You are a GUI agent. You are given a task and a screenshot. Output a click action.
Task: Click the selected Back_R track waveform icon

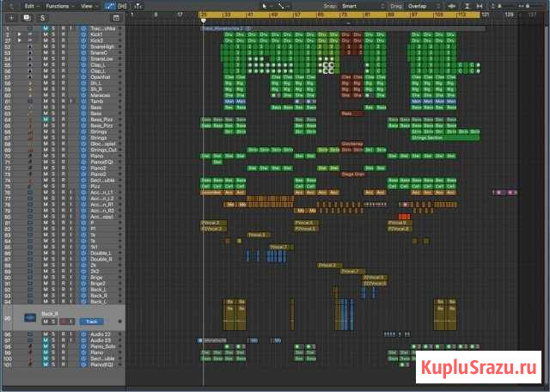click(30, 318)
